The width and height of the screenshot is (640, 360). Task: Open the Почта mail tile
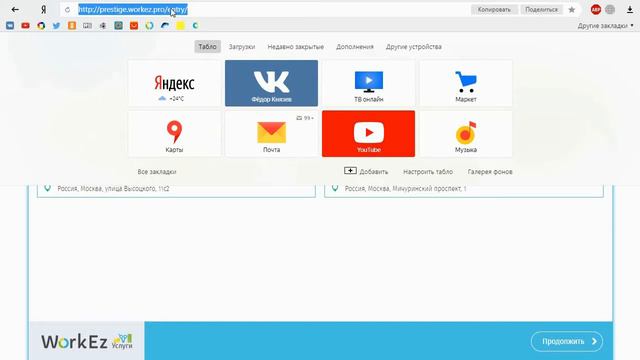[x=271, y=134]
